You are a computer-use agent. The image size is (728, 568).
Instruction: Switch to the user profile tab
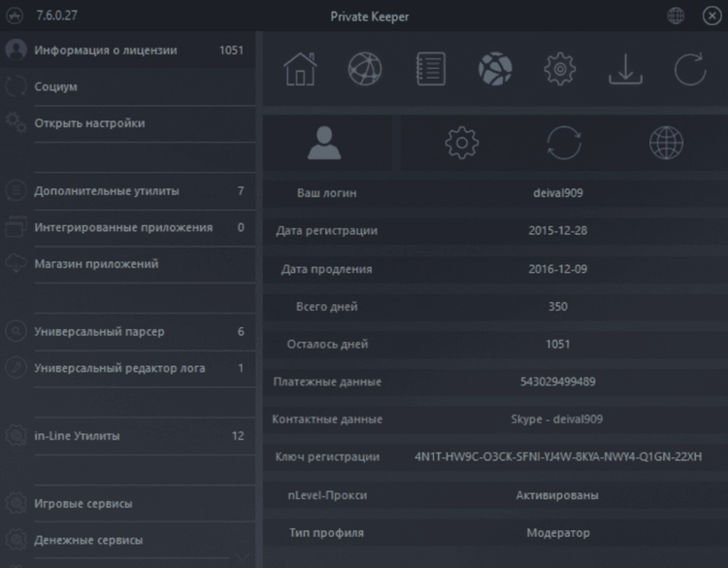325,143
